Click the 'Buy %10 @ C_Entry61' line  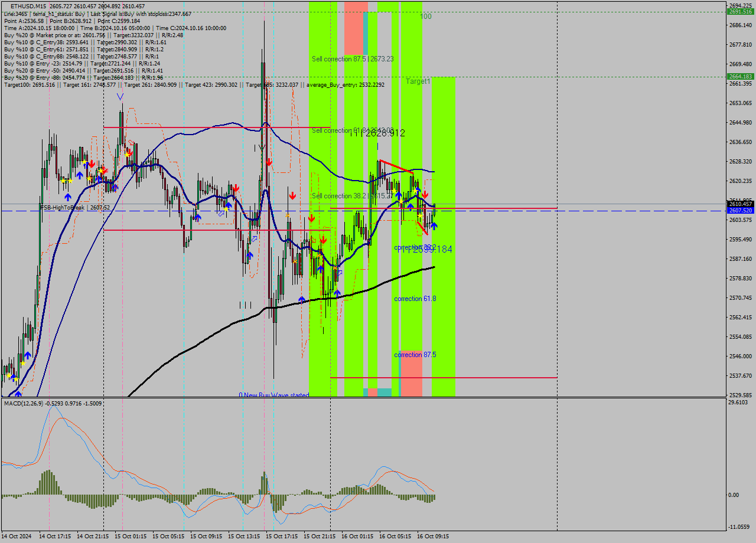click(83, 49)
